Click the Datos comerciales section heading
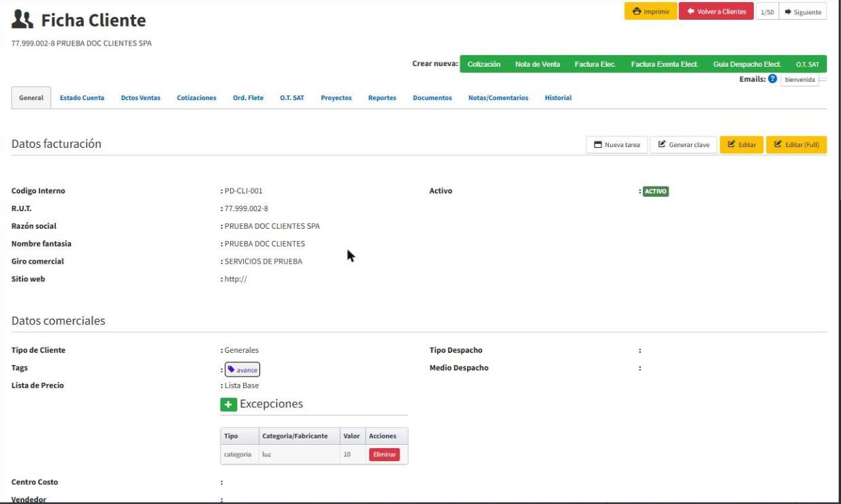This screenshot has height=504, width=841. (59, 321)
